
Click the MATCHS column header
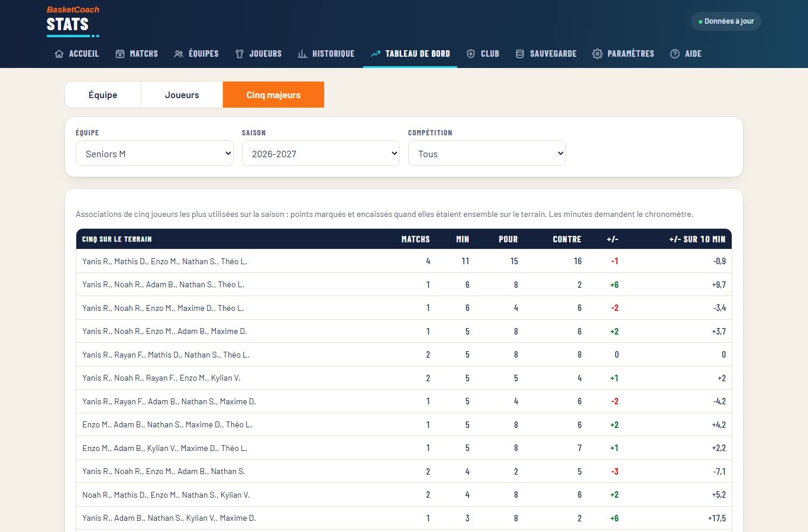click(x=416, y=239)
